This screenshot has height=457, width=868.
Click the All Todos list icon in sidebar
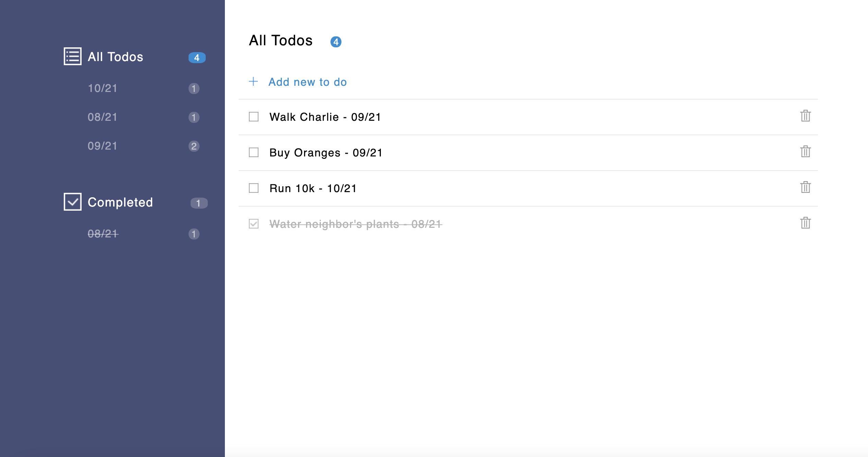point(72,56)
